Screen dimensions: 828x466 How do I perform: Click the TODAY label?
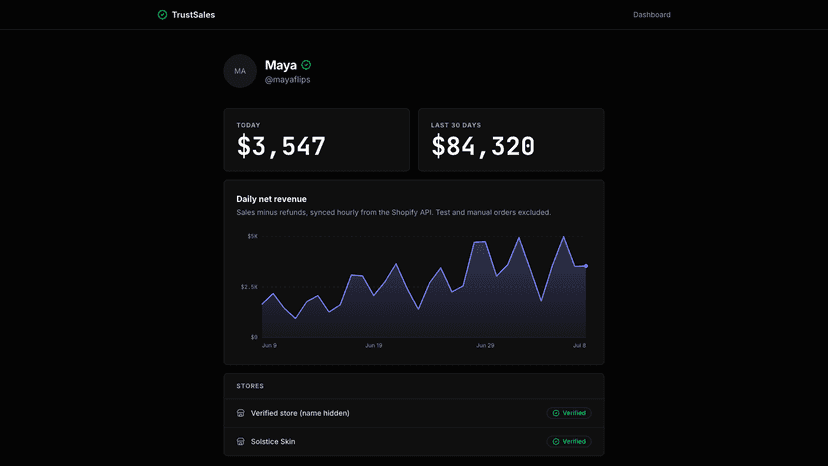coord(248,125)
